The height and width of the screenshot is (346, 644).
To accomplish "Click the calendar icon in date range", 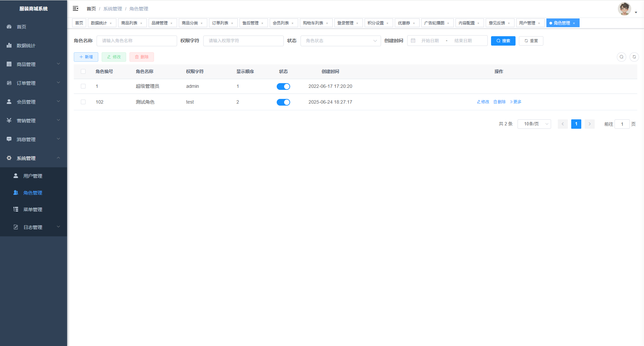I will 413,41.
